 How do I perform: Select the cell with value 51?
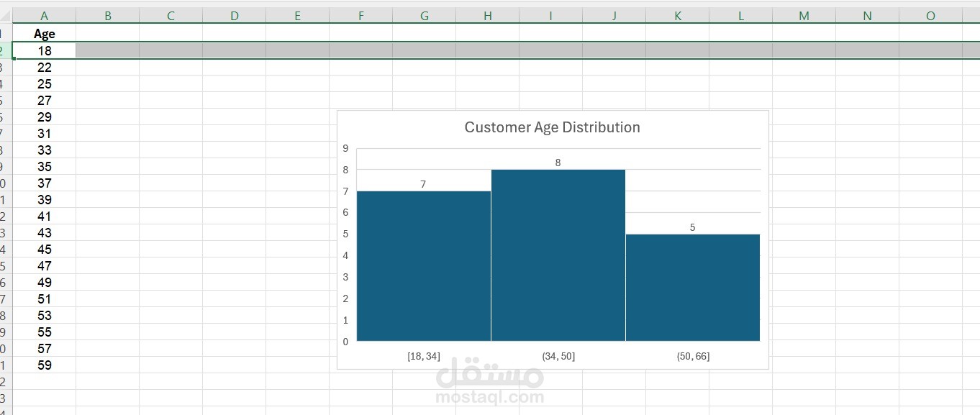tap(44, 298)
